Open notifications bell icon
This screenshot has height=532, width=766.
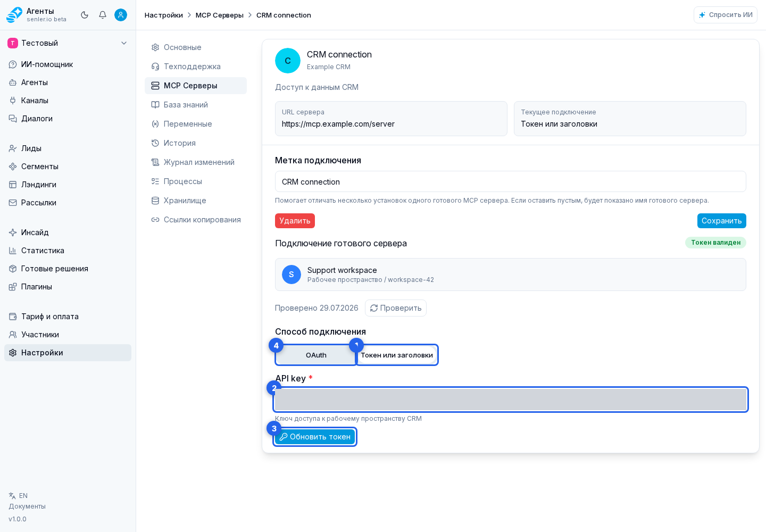coord(103,15)
